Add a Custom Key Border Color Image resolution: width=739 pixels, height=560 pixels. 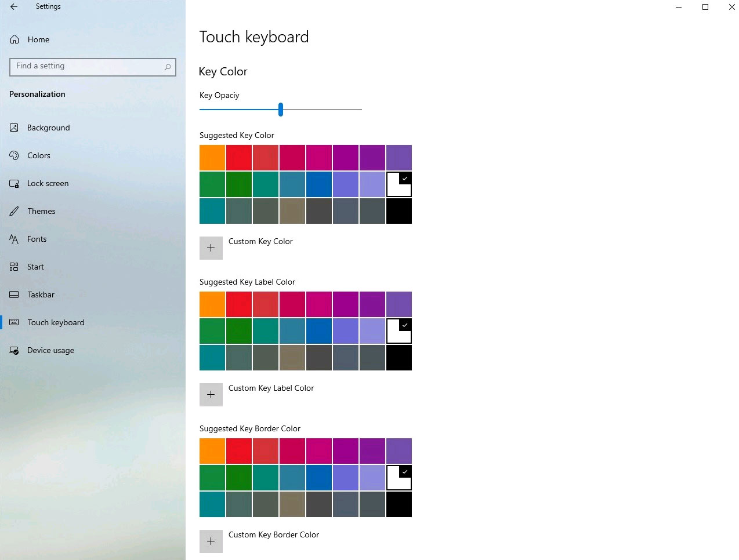click(x=211, y=541)
